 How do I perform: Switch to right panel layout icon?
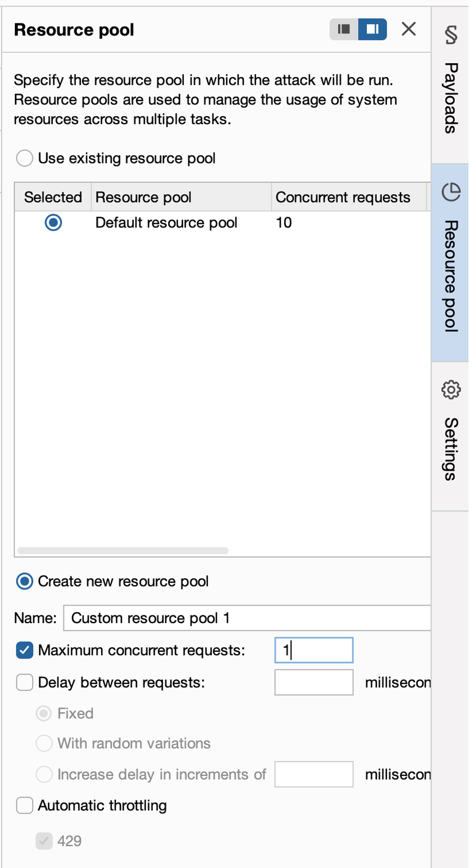(x=373, y=29)
